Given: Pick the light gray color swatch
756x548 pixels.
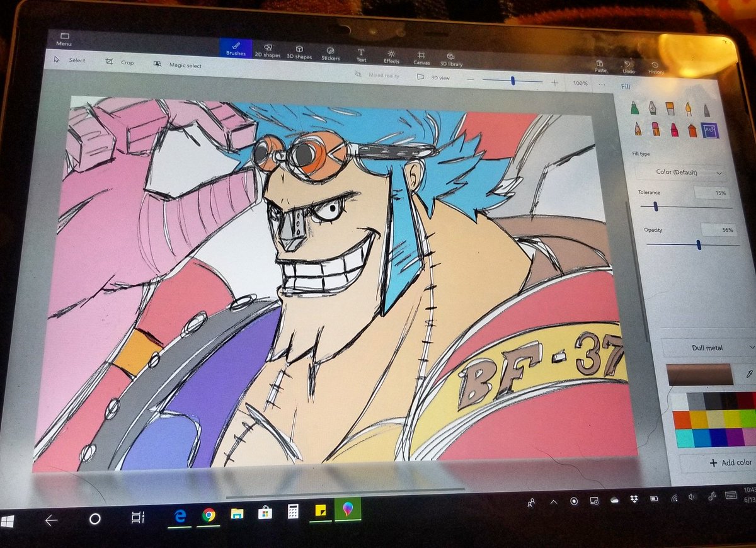Looking at the screenshot, I should click(x=697, y=401).
